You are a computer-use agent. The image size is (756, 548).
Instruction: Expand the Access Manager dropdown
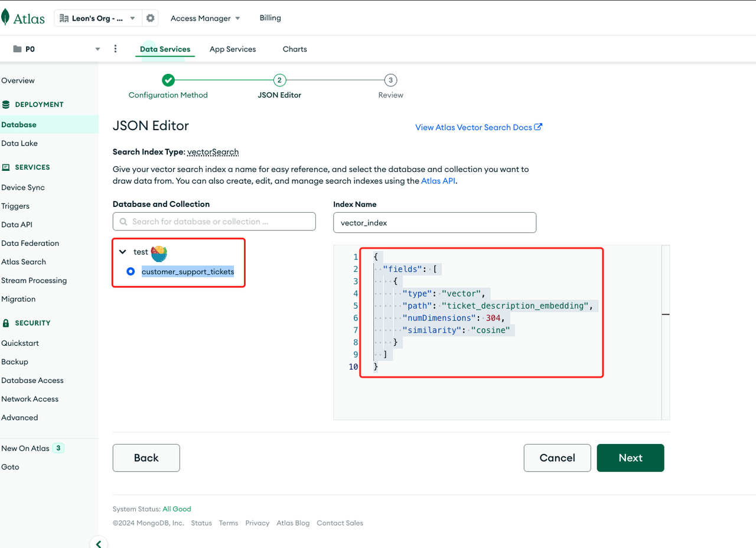pyautogui.click(x=205, y=18)
